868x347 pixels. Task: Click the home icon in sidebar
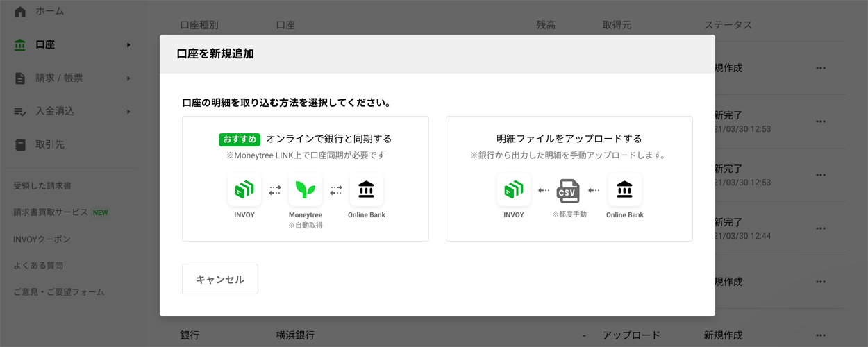20,11
